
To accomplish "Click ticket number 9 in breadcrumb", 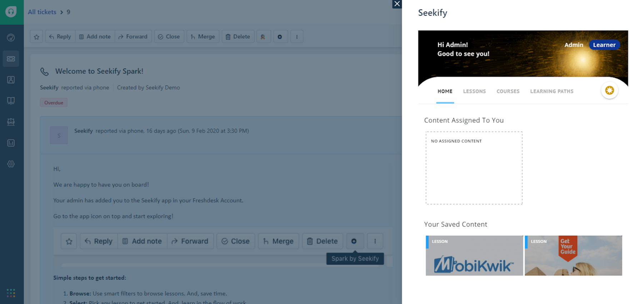I will coord(68,12).
